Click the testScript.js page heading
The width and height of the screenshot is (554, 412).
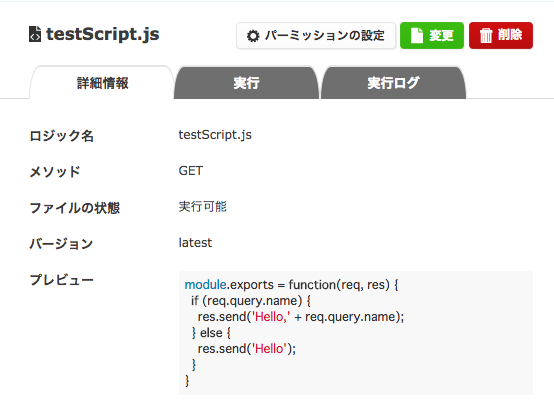click(x=103, y=34)
